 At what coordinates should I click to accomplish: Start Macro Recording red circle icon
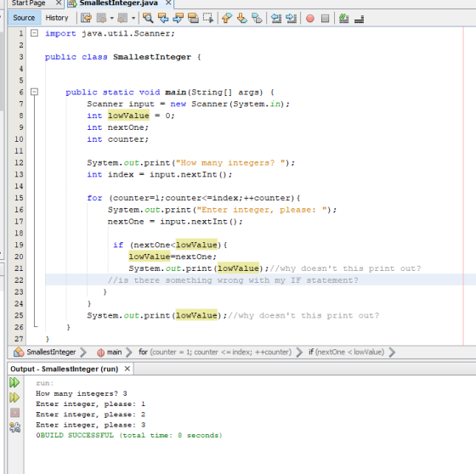[310, 19]
